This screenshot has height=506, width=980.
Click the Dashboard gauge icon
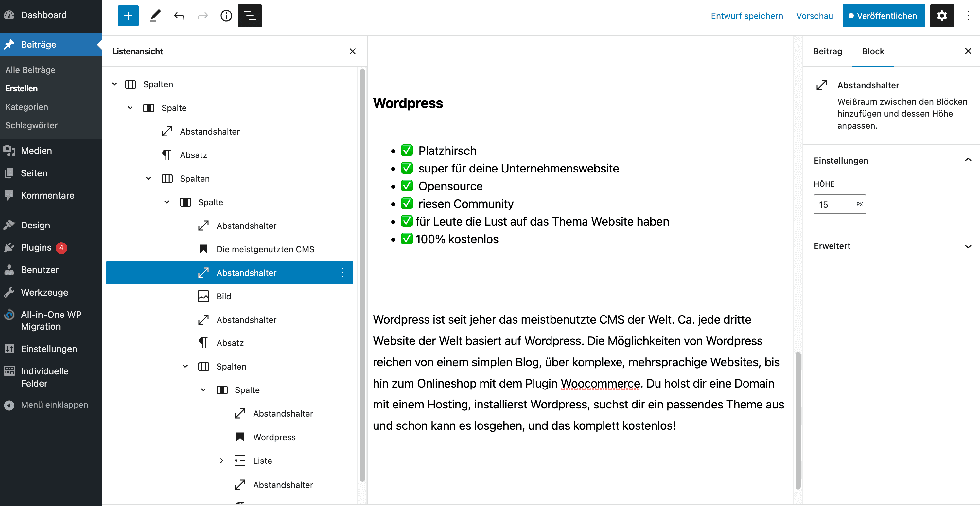pos(9,15)
